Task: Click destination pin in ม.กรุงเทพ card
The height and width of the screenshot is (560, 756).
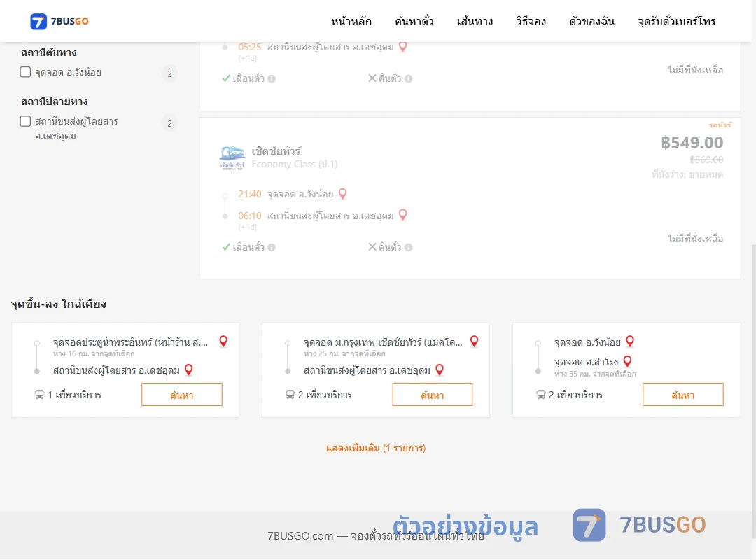Action: pyautogui.click(x=440, y=370)
